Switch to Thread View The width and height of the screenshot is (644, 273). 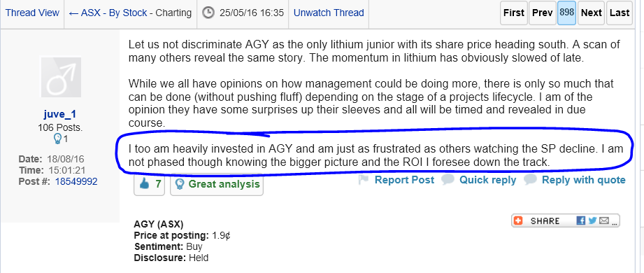click(x=32, y=13)
